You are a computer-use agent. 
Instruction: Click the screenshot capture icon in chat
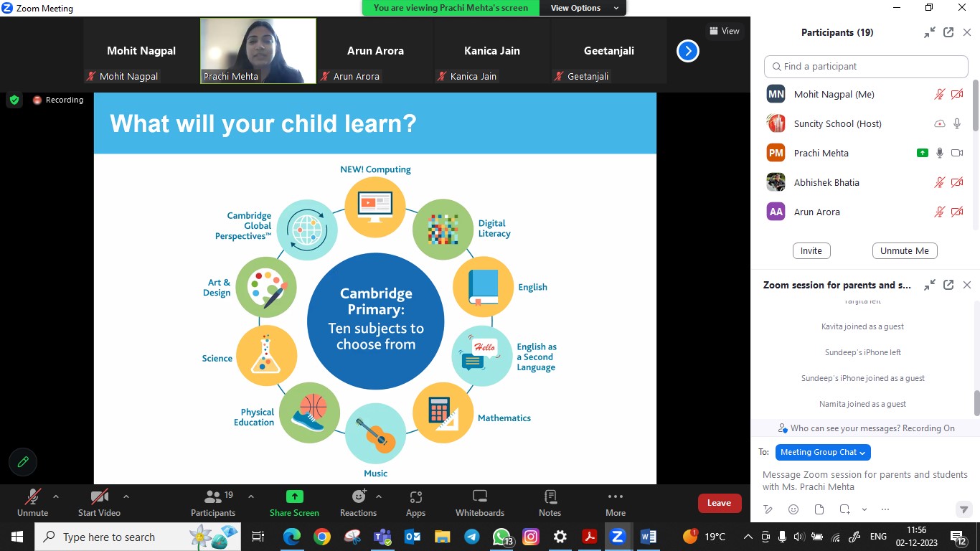click(845, 509)
